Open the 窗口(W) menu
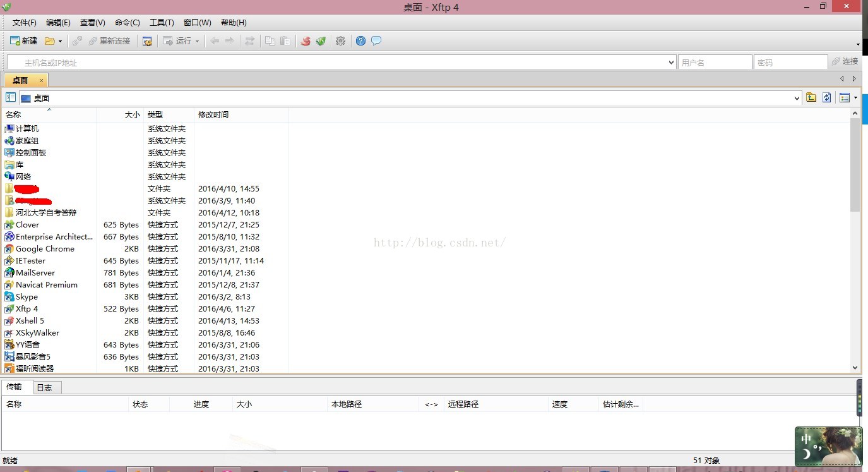 click(198, 23)
